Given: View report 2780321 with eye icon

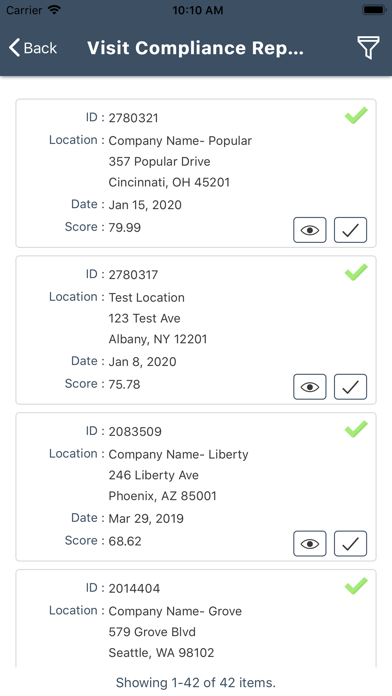Looking at the screenshot, I should click(309, 230).
